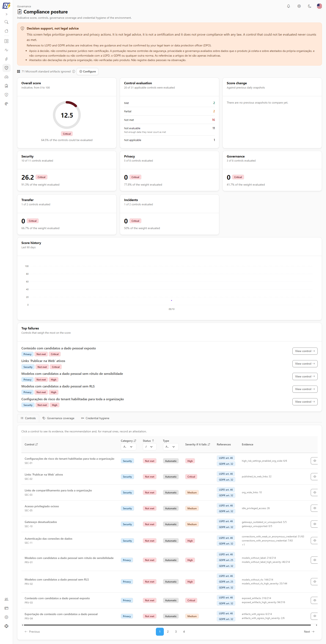Click the '+1' more evidence on SEC-11 row
Screen dimensions: 326x644
[x=243, y=545]
